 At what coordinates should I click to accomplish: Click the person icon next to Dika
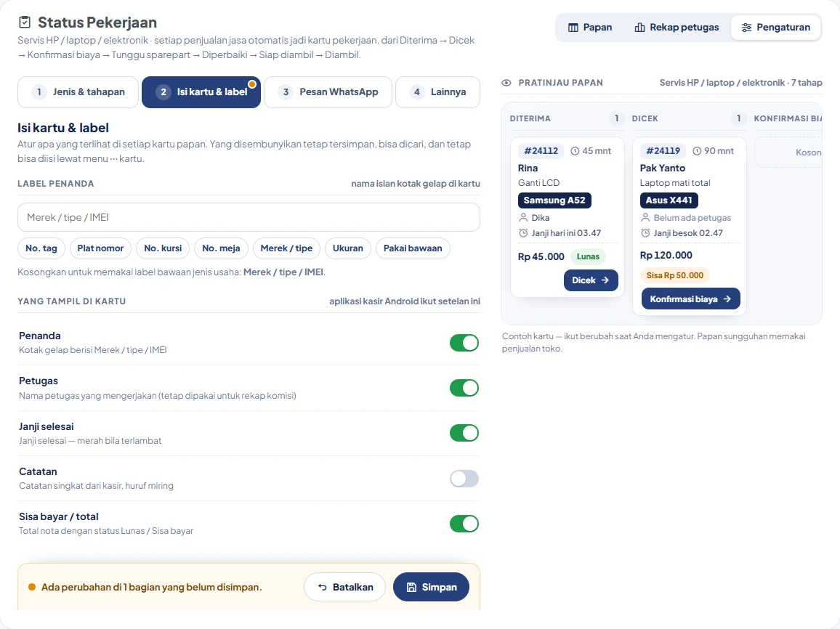pyautogui.click(x=523, y=217)
